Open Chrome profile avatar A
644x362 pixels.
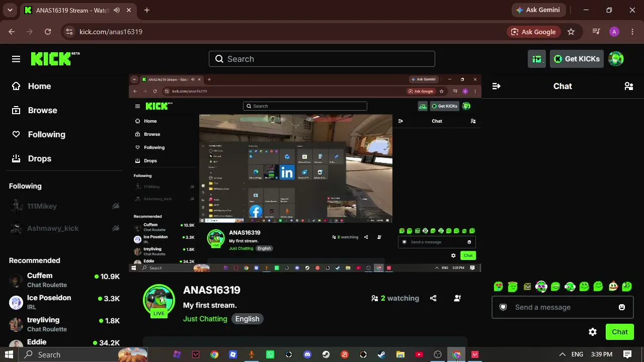[x=614, y=32]
